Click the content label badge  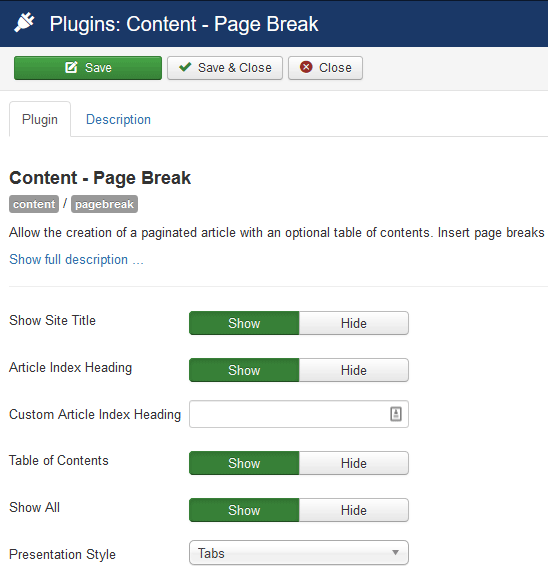[x=34, y=204]
